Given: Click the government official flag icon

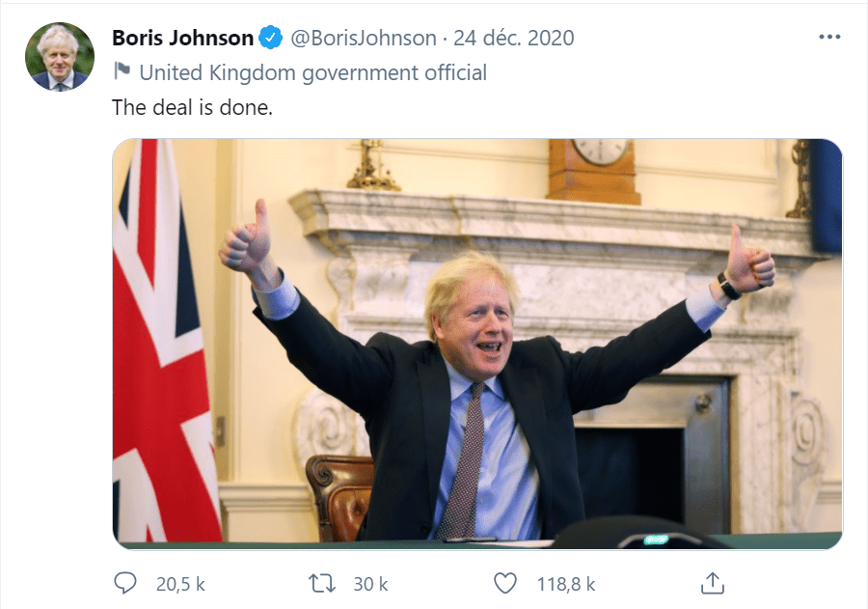Looking at the screenshot, I should pos(122,71).
